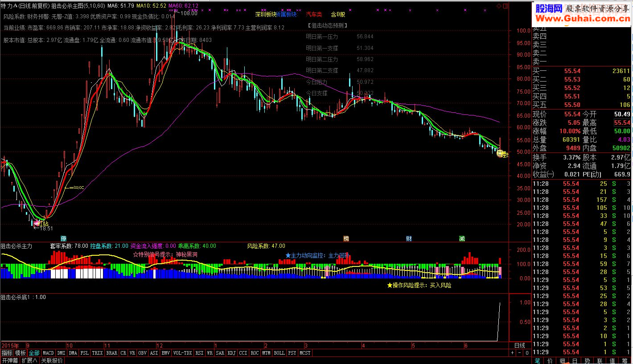Select the FSL indicator

point(85,353)
